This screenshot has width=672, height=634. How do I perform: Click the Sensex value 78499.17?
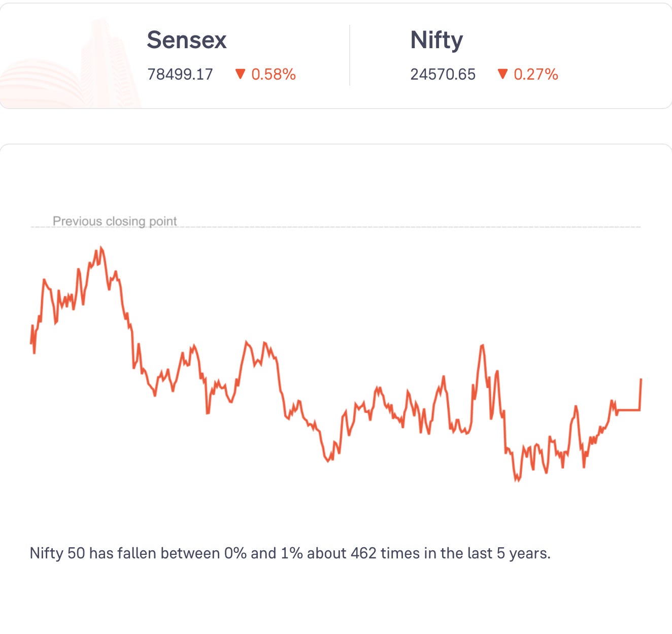click(x=180, y=75)
